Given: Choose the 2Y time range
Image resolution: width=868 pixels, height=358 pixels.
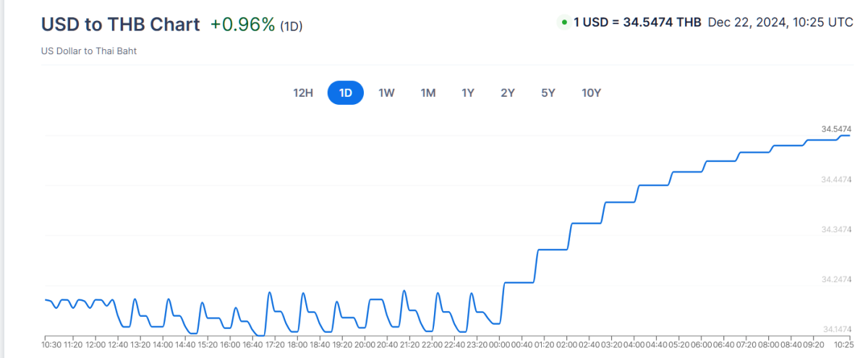Looking at the screenshot, I should 507,93.
